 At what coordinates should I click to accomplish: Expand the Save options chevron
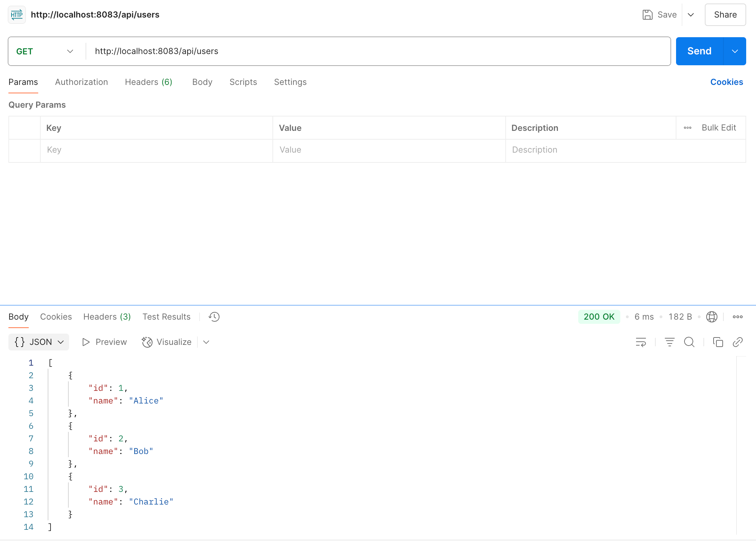[x=691, y=15]
